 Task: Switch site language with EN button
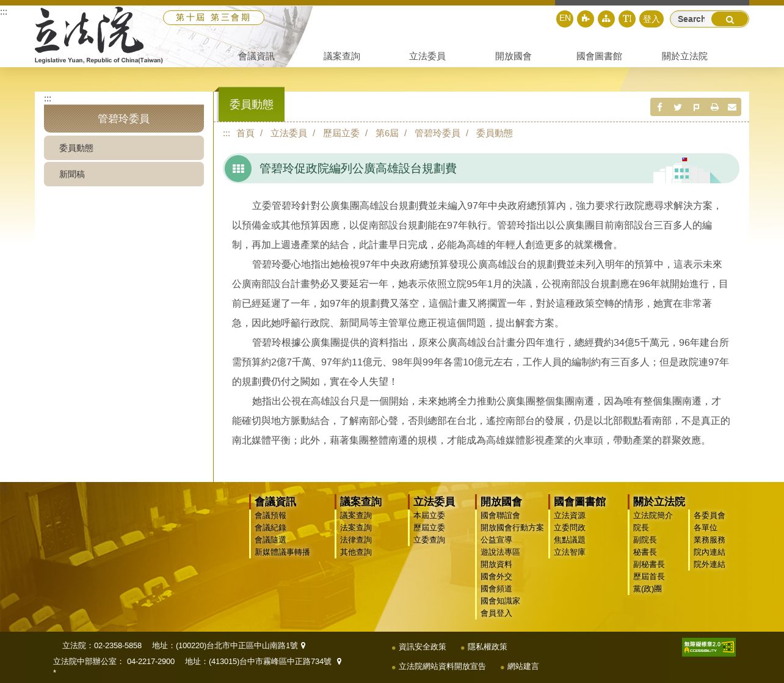pyautogui.click(x=565, y=18)
